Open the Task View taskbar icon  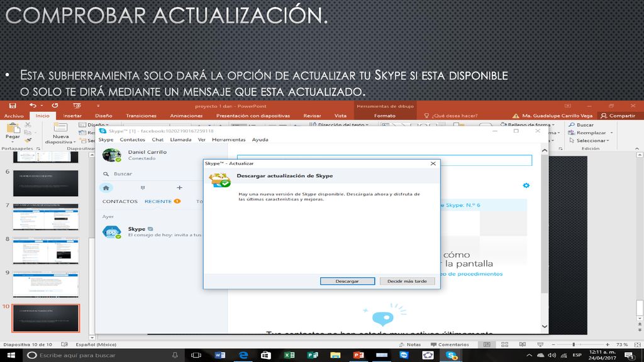coord(196,355)
